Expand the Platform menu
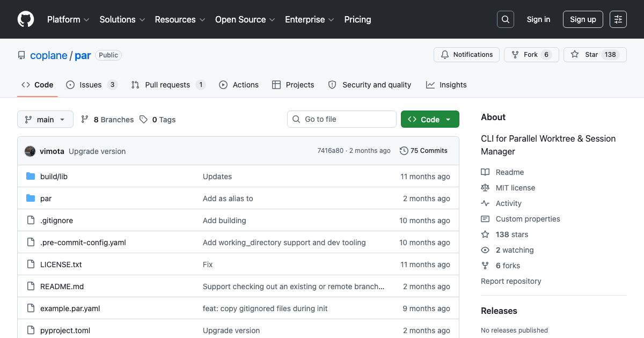 [x=67, y=19]
